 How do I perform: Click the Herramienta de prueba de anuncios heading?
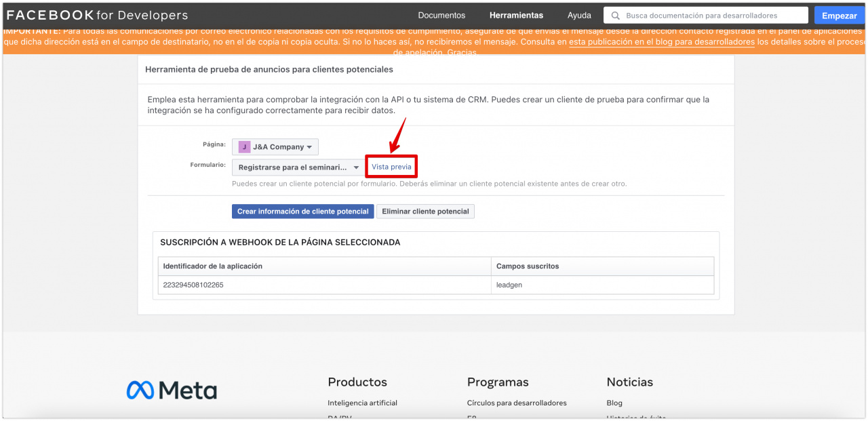point(269,69)
